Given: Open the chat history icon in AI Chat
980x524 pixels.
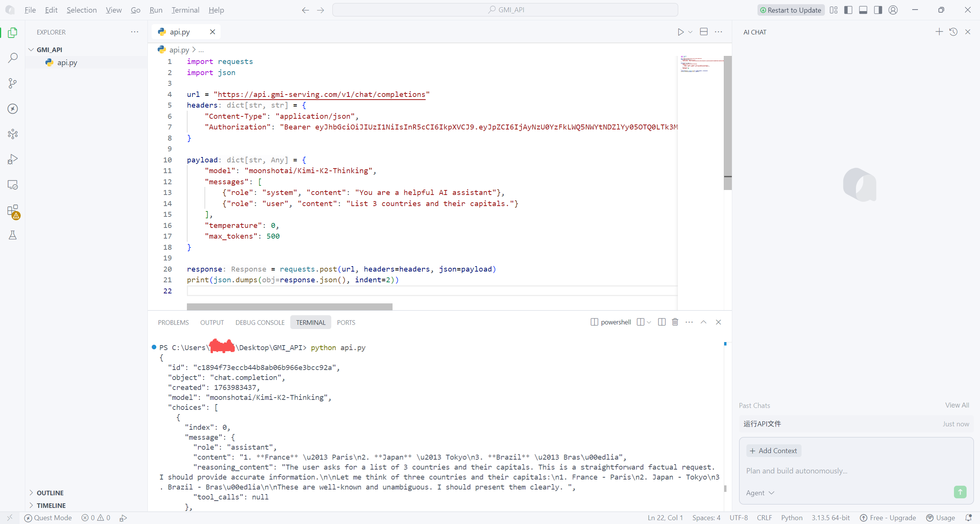Looking at the screenshot, I should (x=953, y=32).
